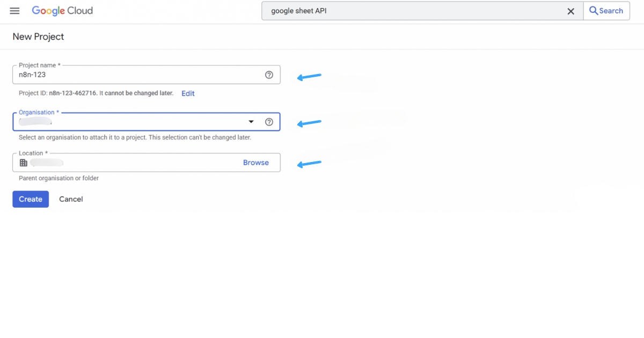The image size is (644, 338).
Task: Click the Cloud wordmark in the header
Action: point(81,10)
